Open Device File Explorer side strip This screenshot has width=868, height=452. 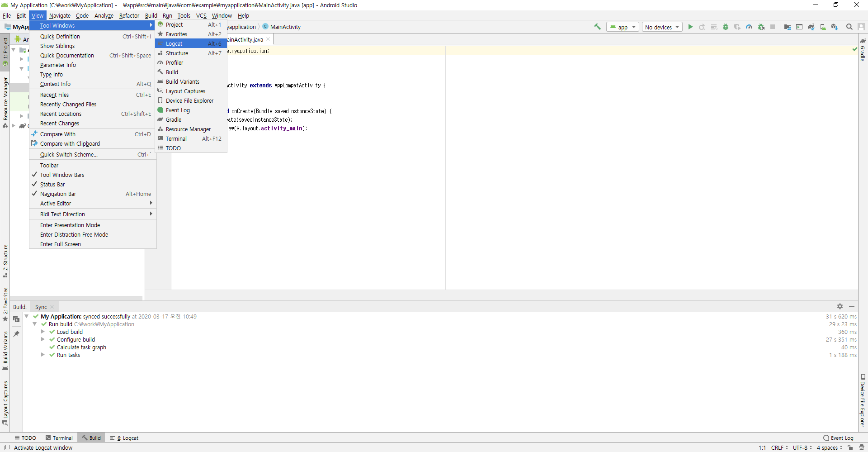863,400
